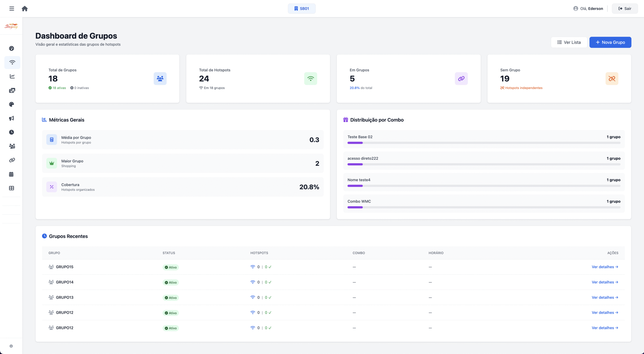
Task: Open the users group sidebar icon
Action: [x=12, y=146]
